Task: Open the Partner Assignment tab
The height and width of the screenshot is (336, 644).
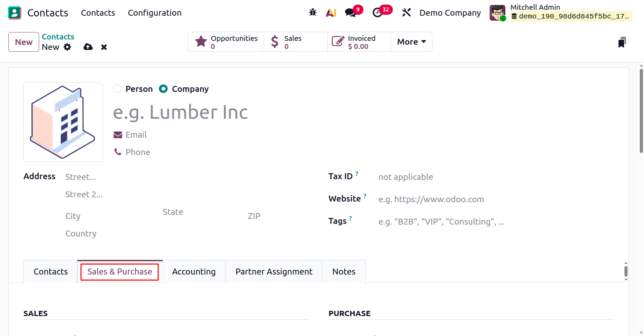Action: 274,272
